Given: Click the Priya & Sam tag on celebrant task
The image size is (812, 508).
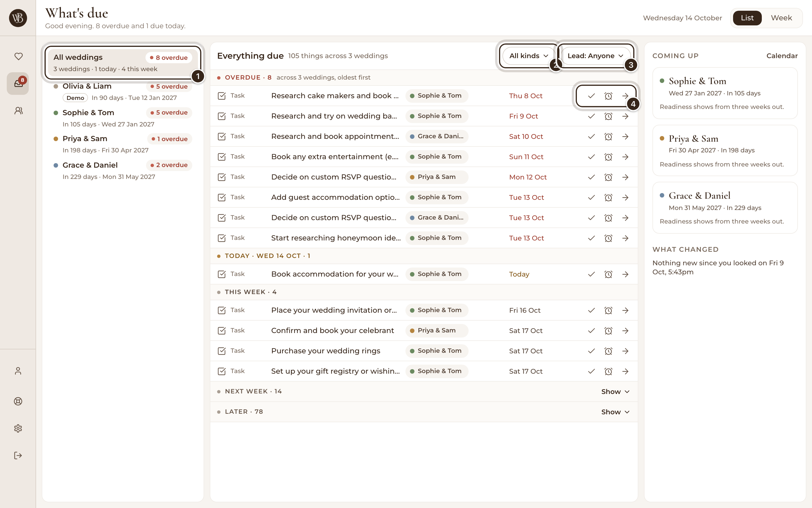Looking at the screenshot, I should coord(436,330).
